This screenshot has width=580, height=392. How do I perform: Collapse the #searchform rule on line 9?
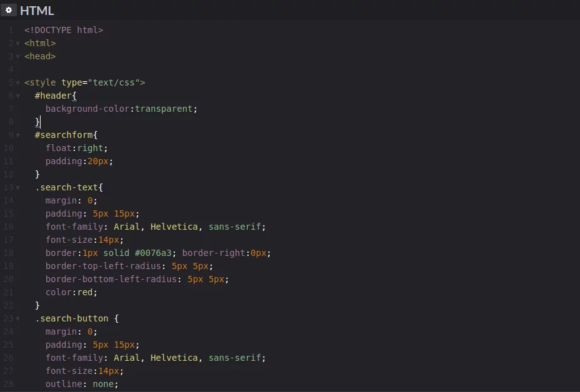17,135
